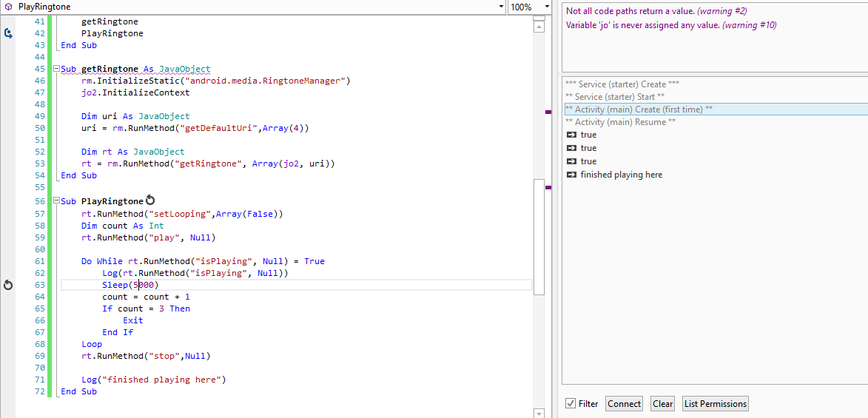Collapse the PlayRingtone sub at line 56
This screenshot has width=868, height=418.
click(55, 201)
